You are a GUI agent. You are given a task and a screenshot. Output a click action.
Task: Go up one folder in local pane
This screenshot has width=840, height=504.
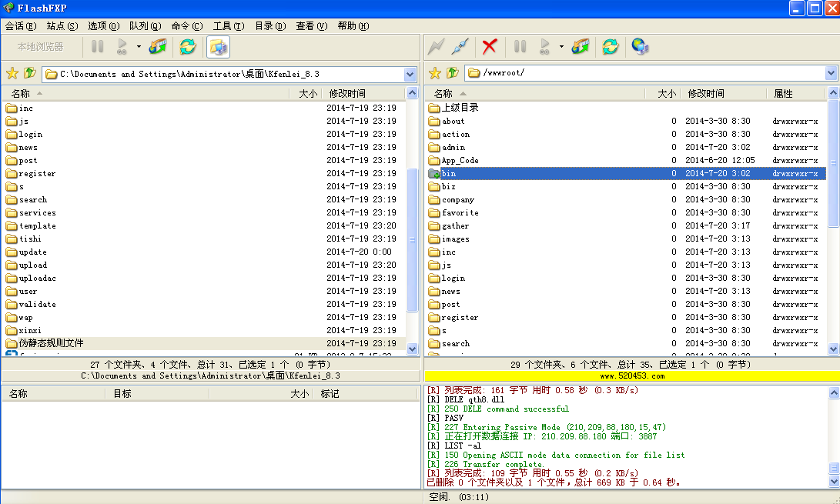point(29,73)
